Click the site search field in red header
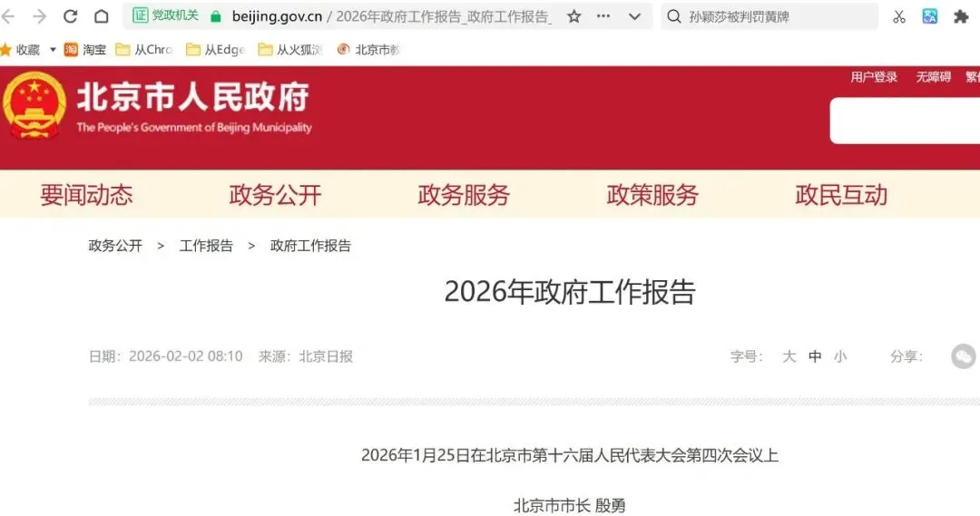The height and width of the screenshot is (516, 980). point(905,121)
